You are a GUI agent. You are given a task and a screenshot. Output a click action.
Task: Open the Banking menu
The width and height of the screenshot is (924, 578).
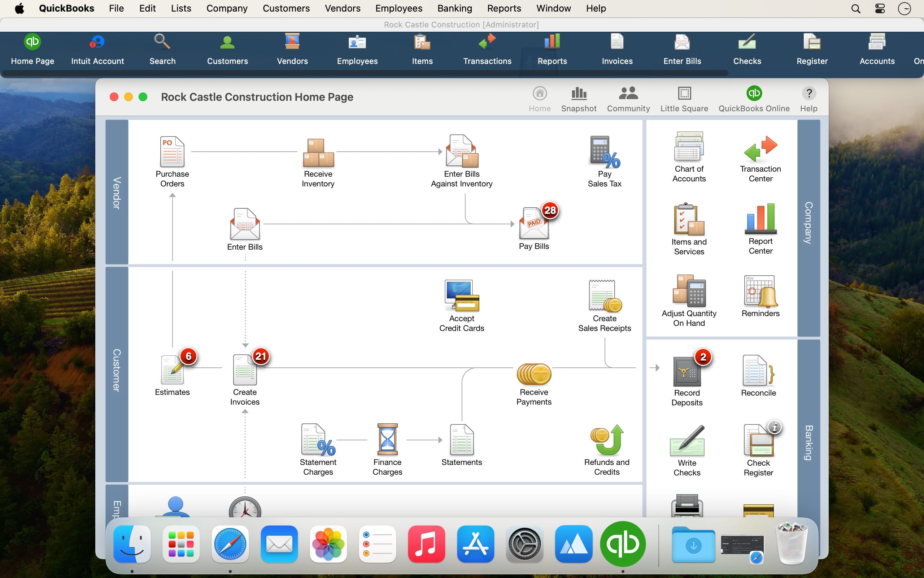[x=455, y=8]
